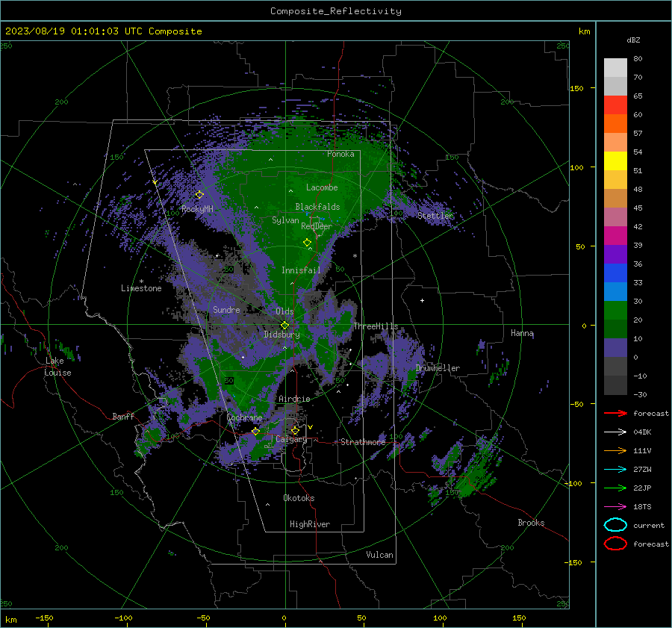Click the dBZ scale heading
672x628 pixels.
coord(633,40)
